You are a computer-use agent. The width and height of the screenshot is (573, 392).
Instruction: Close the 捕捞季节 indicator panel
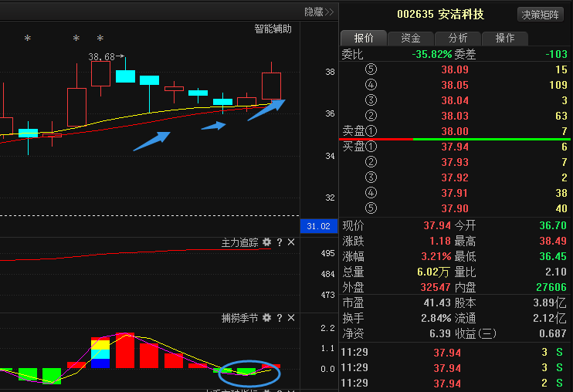pos(291,318)
